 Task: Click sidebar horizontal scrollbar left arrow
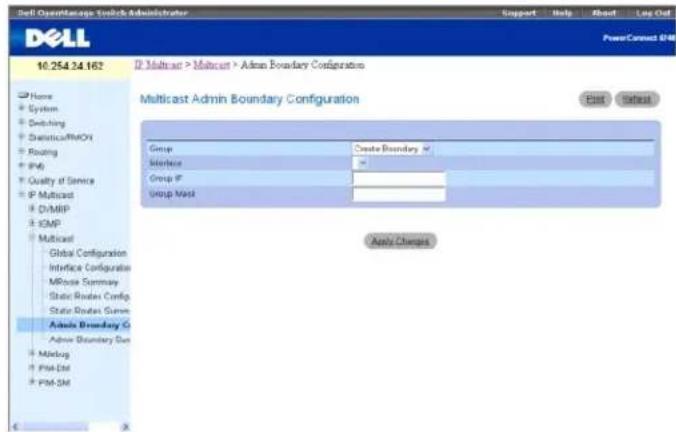[x=15, y=427]
